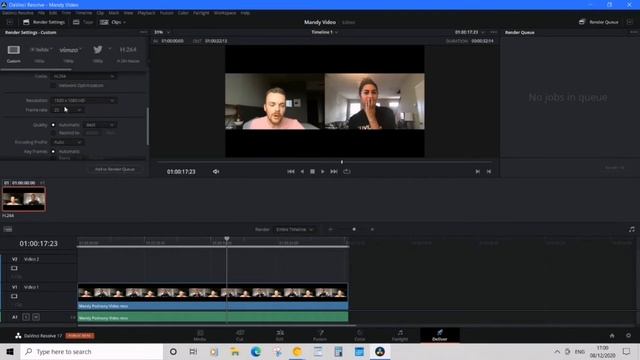Open the Frame rate dropdown
Image resolution: width=640 pixels, height=360 pixels.
point(67,110)
